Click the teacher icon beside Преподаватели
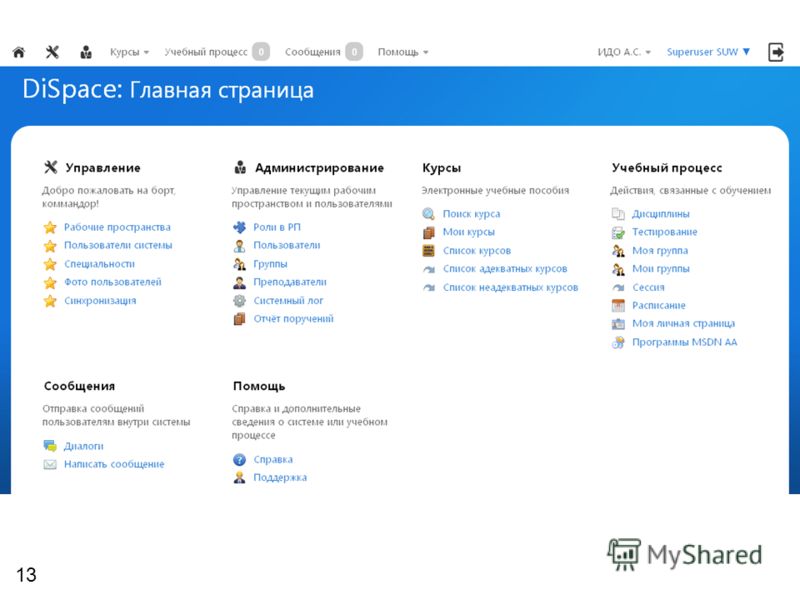This screenshot has width=800, height=600. point(239,282)
